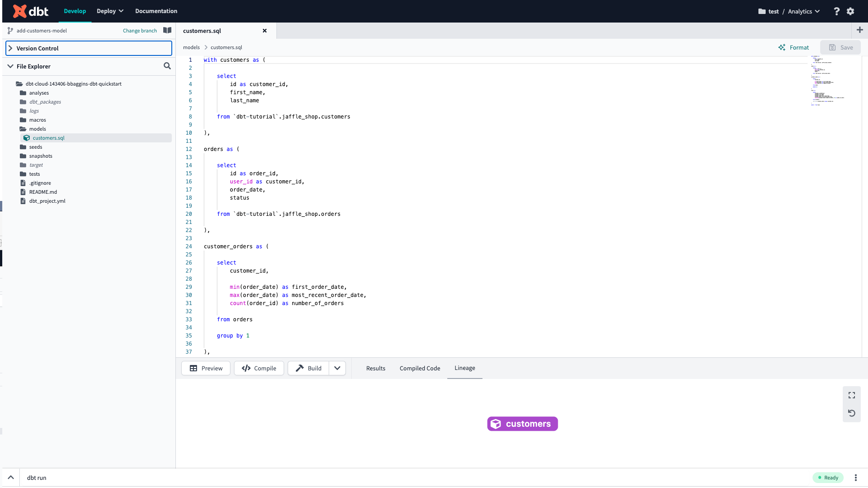The image size is (868, 488).
Task: Click the dbt_project.yml file icon
Action: coord(23,201)
